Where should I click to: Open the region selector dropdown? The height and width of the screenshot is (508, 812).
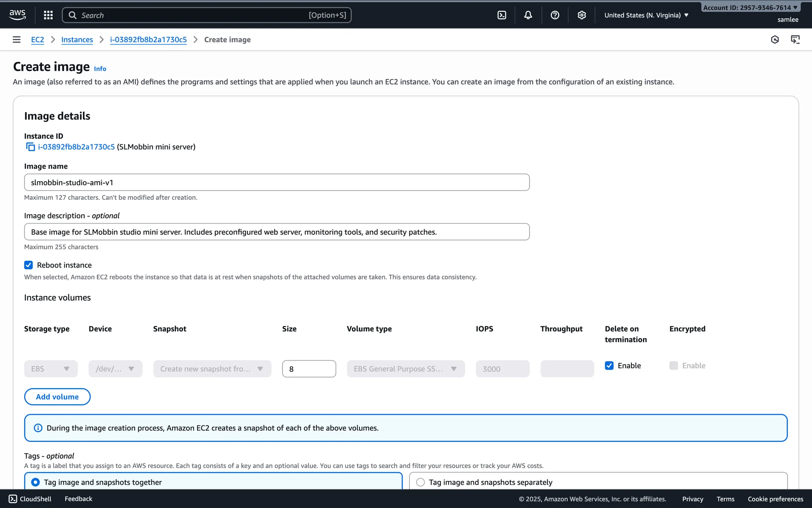(x=646, y=15)
